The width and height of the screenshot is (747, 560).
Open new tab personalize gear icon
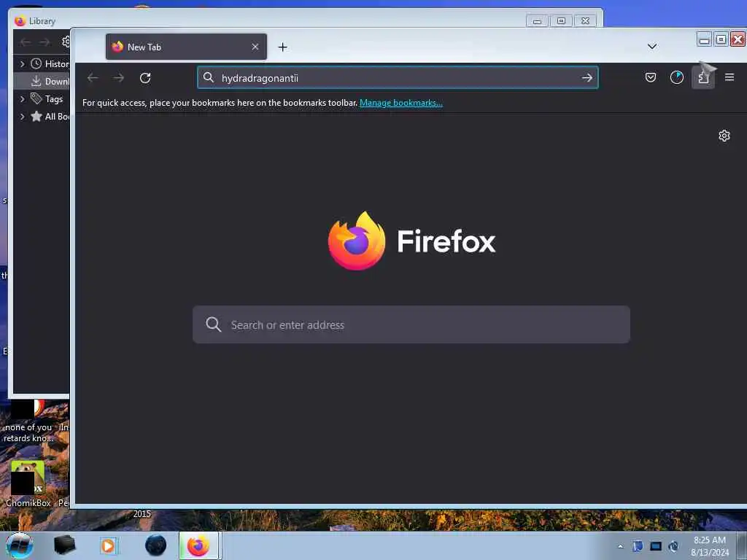click(x=724, y=136)
